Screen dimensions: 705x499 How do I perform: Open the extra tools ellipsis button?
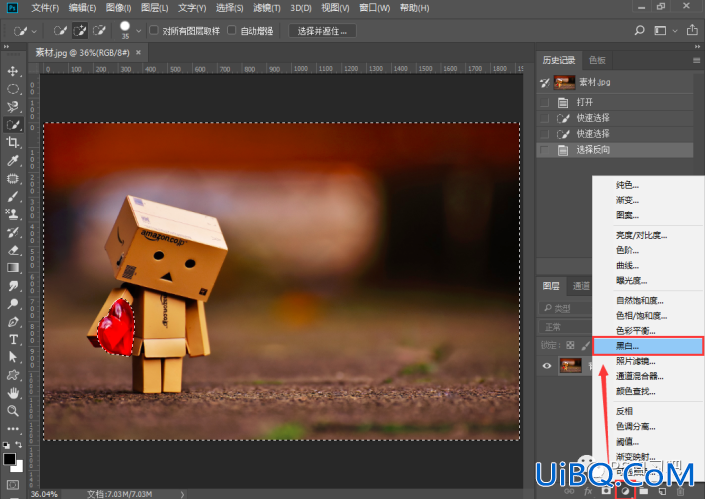click(13, 428)
